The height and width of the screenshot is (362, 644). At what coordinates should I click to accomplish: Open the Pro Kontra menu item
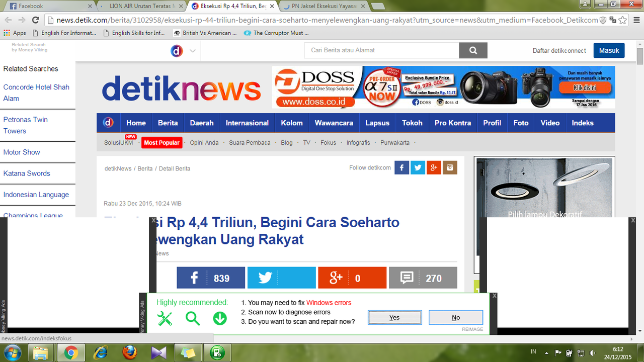(x=453, y=123)
